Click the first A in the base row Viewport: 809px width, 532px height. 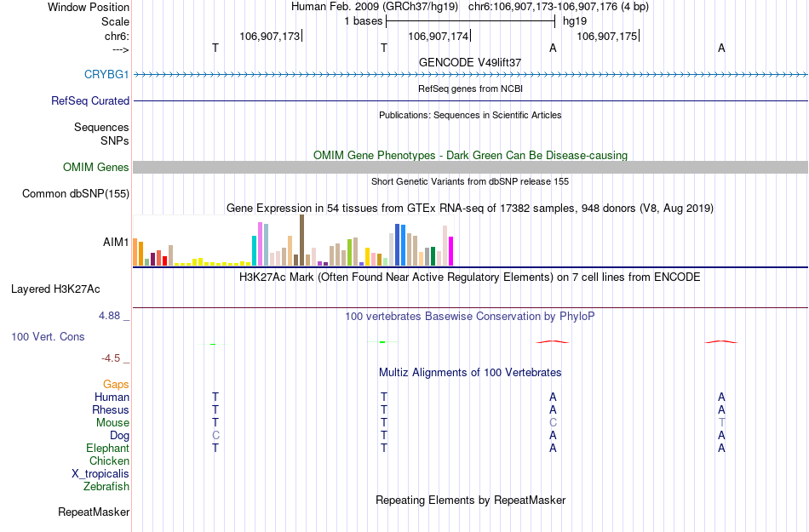553,48
